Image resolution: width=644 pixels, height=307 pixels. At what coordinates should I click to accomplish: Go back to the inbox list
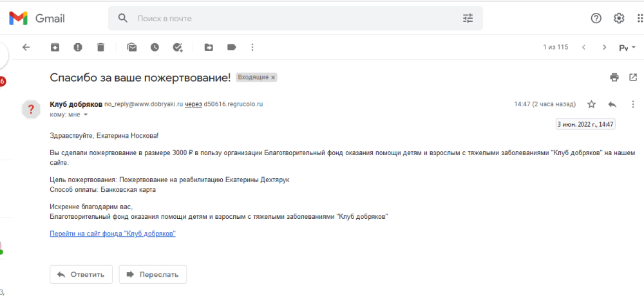[26, 47]
